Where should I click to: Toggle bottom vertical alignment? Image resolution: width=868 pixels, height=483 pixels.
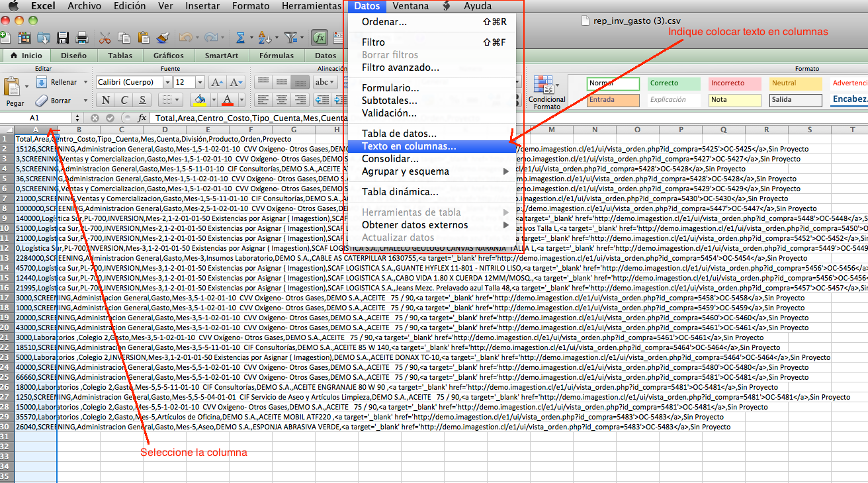[300, 82]
